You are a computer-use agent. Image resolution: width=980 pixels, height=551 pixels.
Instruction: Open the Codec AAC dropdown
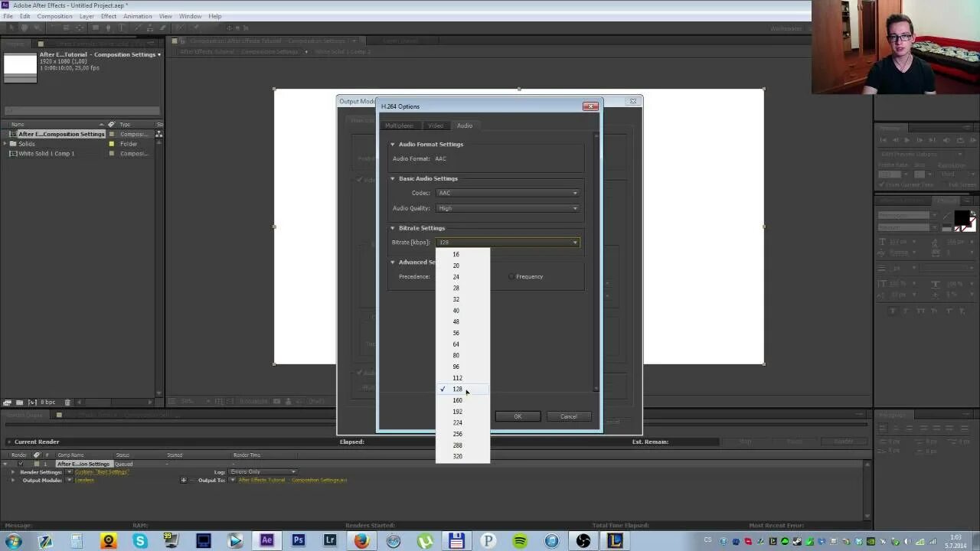click(508, 193)
